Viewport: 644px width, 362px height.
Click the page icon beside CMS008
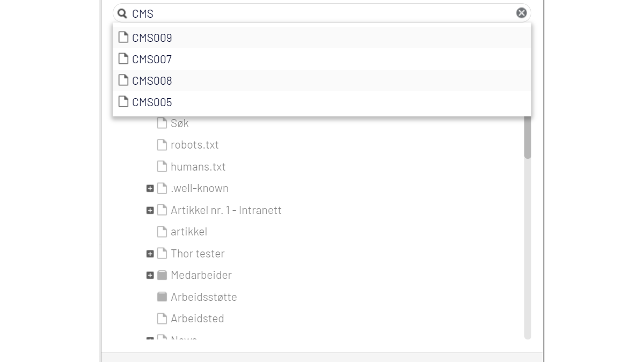123,80
